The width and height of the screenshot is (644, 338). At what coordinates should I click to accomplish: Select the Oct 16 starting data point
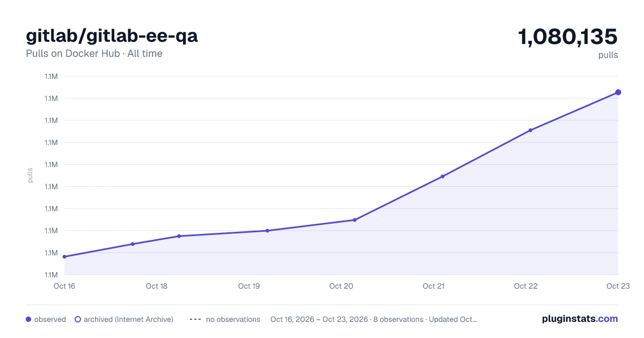64,256
